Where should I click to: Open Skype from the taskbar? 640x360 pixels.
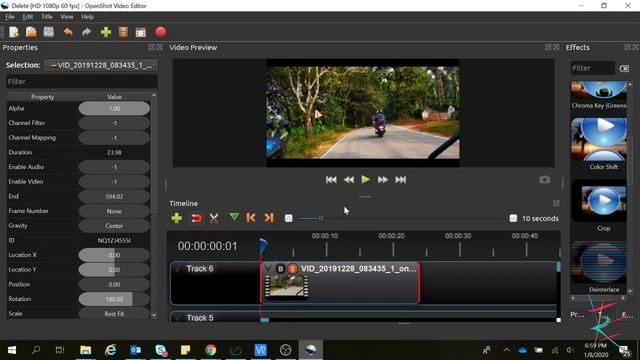coord(161,350)
